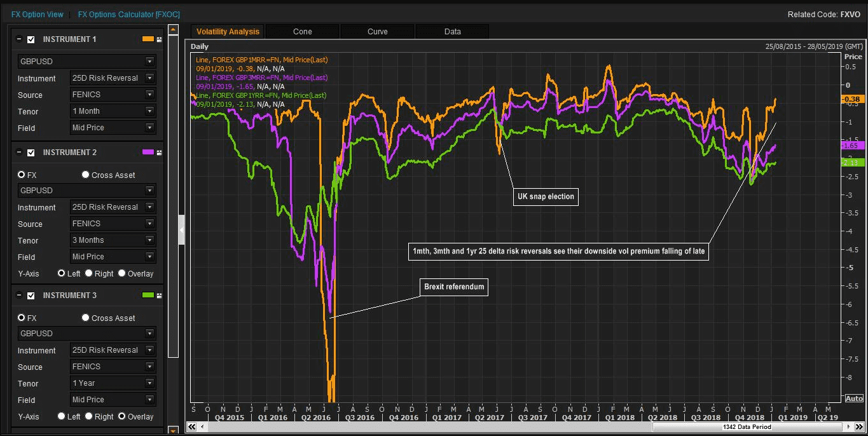The height and width of the screenshot is (436, 868).
Task: Open Instrument 2 Tenor 3 Months dropdown
Action: 113,240
